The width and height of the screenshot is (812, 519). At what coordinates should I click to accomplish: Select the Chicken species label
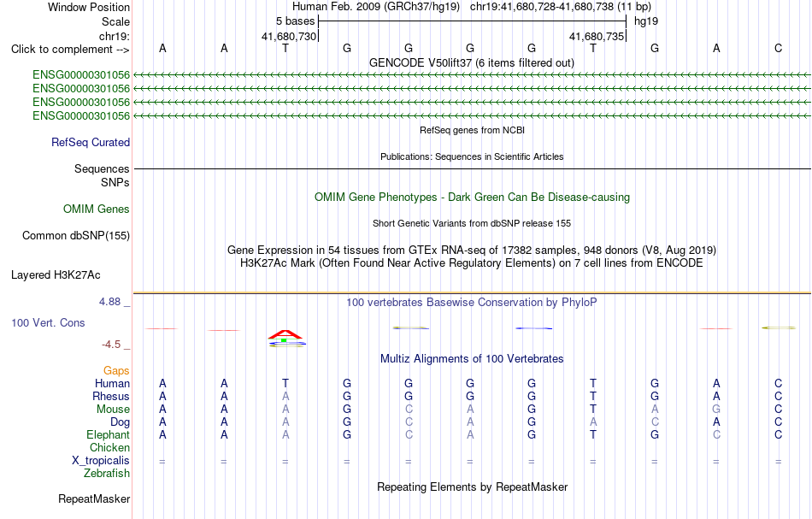pyautogui.click(x=109, y=448)
